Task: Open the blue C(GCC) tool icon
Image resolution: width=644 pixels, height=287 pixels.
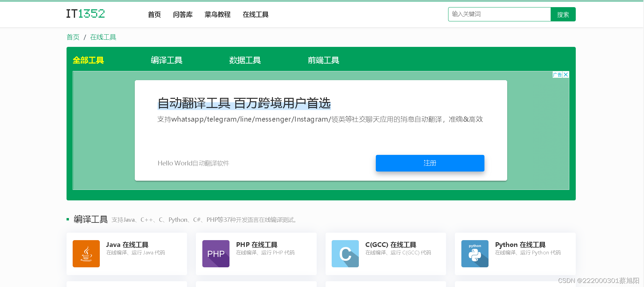Action: coord(345,254)
